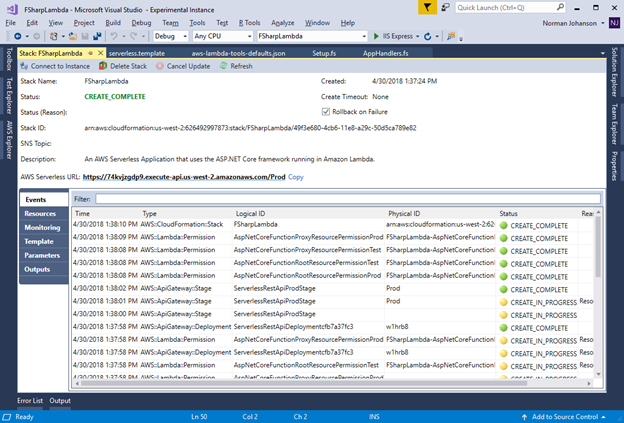Click the Visual Studio logo icon
Viewport: 624px width, 423px height.
click(12, 9)
